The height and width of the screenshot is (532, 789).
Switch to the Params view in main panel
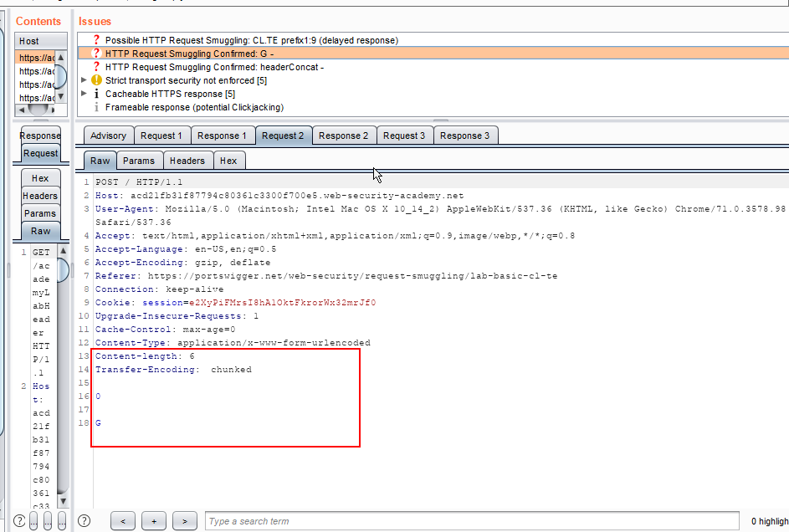tap(139, 161)
